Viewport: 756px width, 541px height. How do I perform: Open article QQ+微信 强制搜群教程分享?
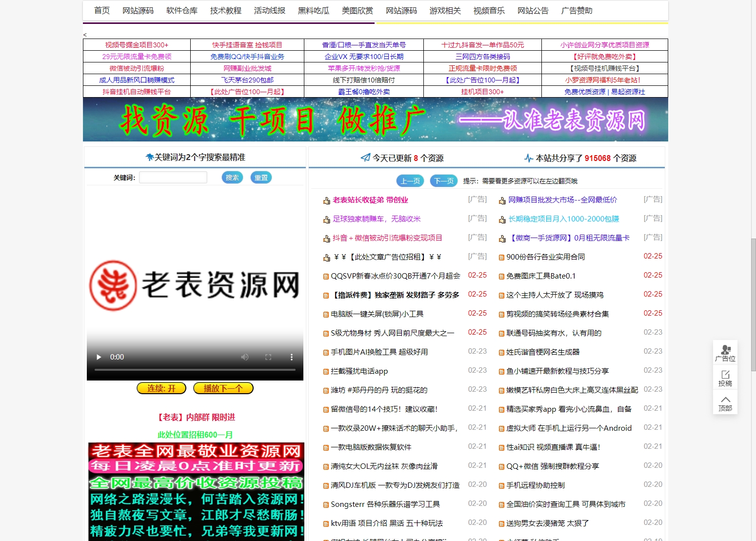click(553, 466)
